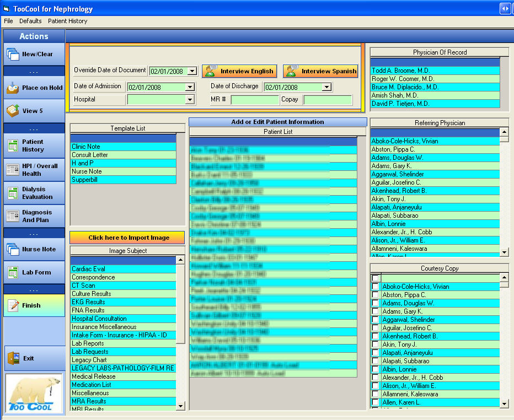The image size is (514, 420).
Task: Select Clinic Note template
Action: click(x=124, y=147)
